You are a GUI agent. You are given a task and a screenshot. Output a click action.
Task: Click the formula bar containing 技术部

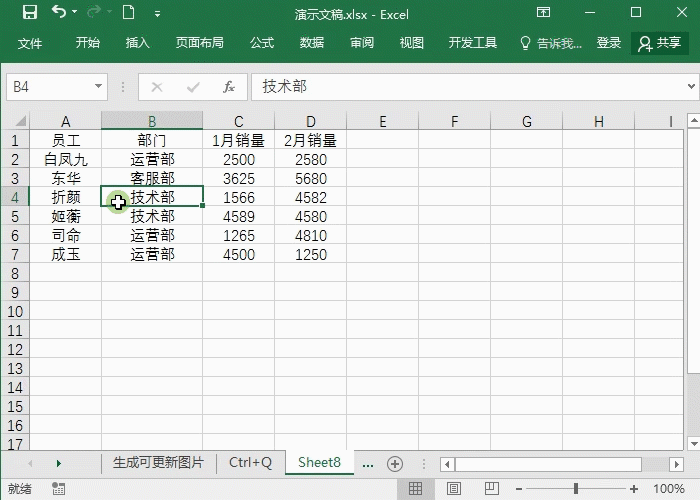[468, 87]
